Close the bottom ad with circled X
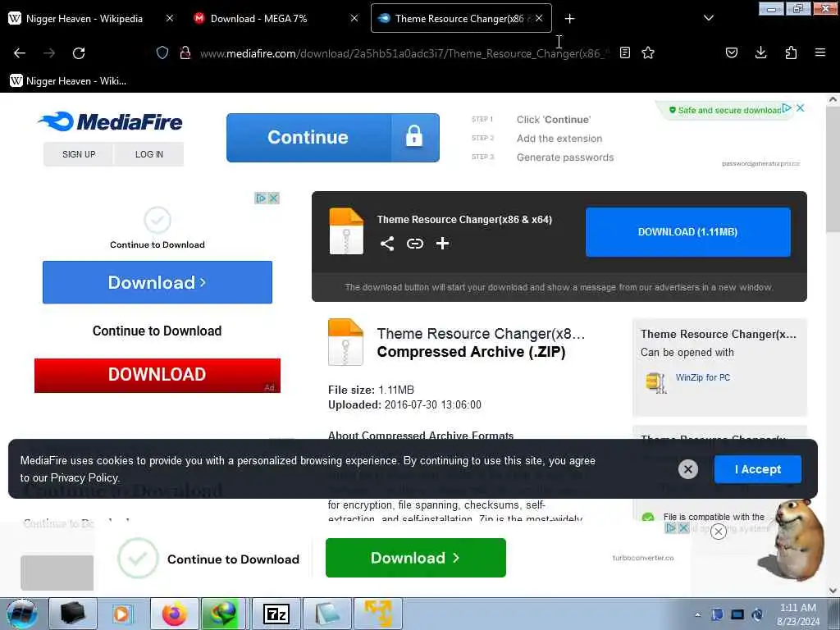840x630 pixels. point(719,531)
